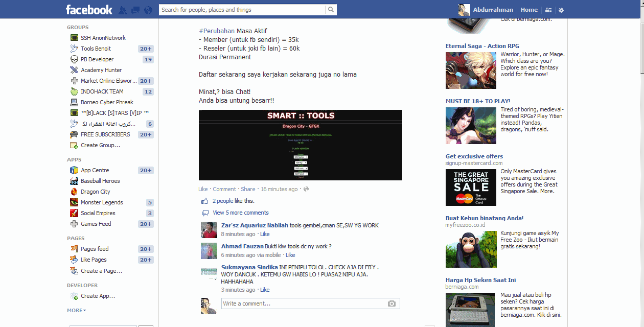Open Ahmad Fauzan profile name
This screenshot has height=327, width=644.
242,246
